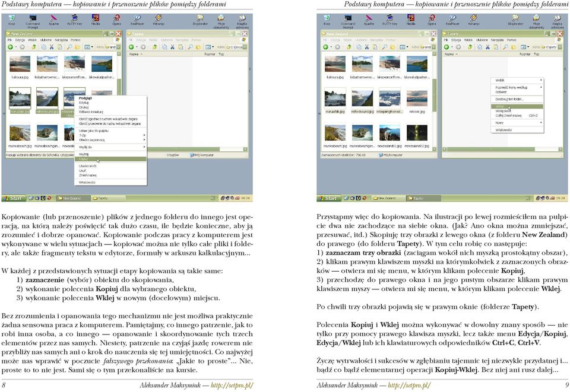This screenshot has width=570, height=392.
Task: Page 8: click the Start button on taskbar
Action: (x=13, y=198)
